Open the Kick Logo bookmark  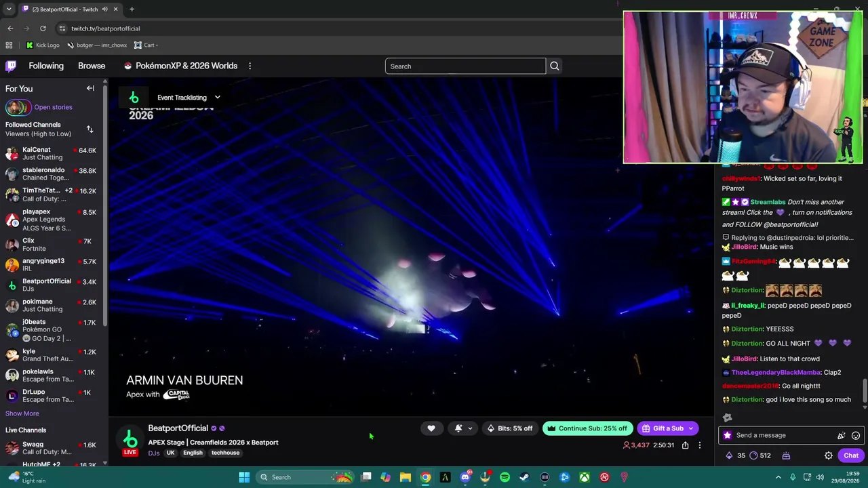pos(43,45)
